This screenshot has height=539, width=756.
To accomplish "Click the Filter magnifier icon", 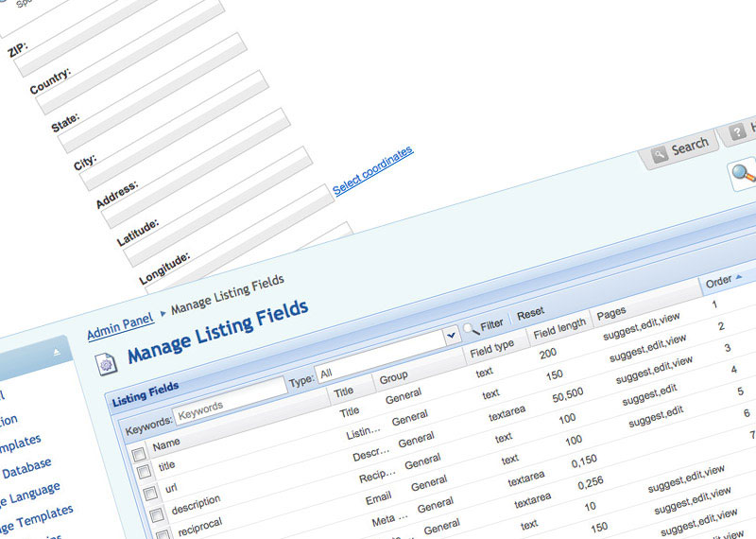I will (x=470, y=330).
